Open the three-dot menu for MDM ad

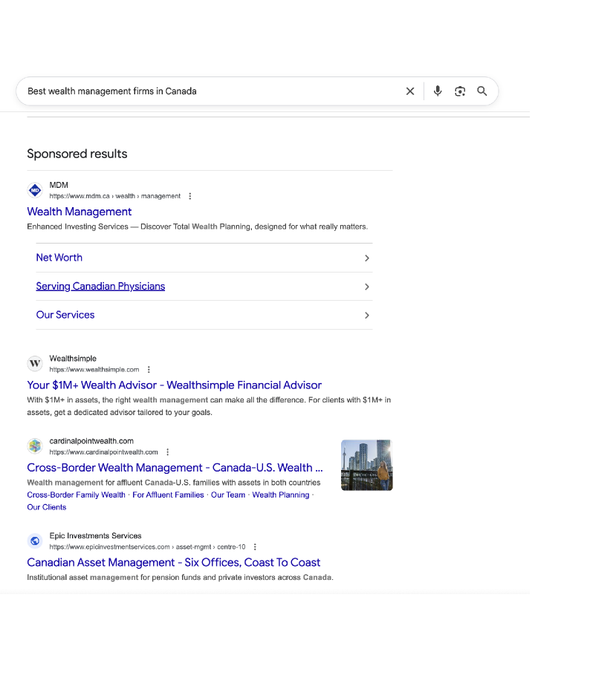click(x=190, y=196)
